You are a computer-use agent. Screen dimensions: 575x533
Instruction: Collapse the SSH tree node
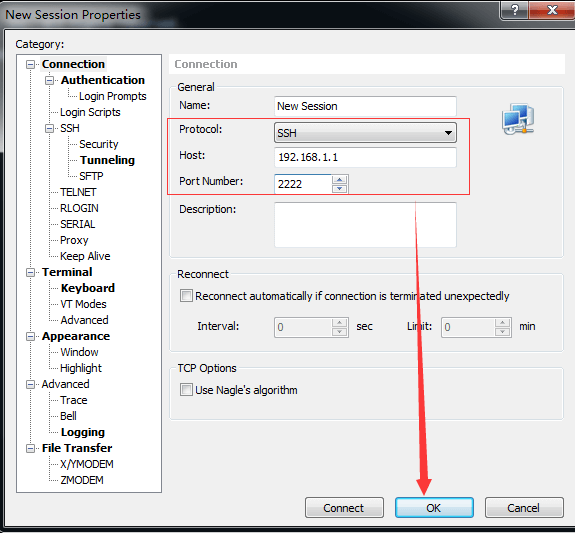pos(50,128)
